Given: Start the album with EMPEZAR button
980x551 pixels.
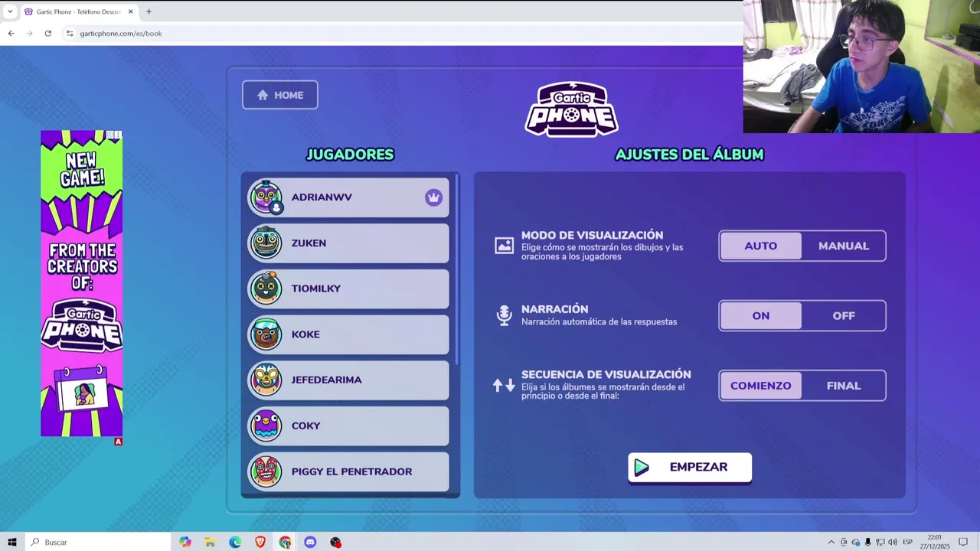Looking at the screenshot, I should click(690, 467).
